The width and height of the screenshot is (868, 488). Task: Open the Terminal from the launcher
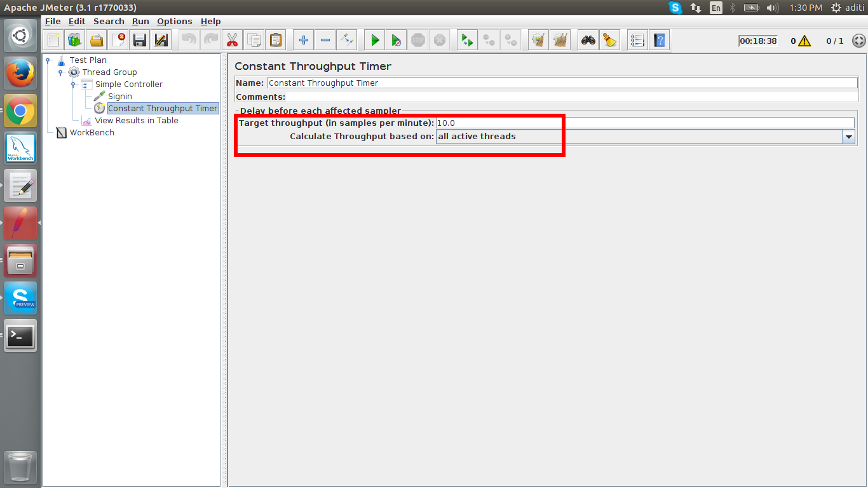[20, 336]
